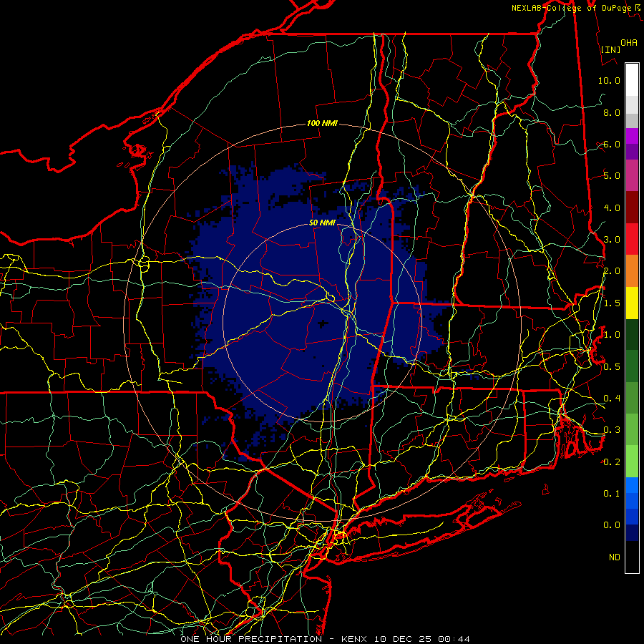Select the black ND legend swatch
Screen dimensions: 644x644
pyautogui.click(x=632, y=557)
